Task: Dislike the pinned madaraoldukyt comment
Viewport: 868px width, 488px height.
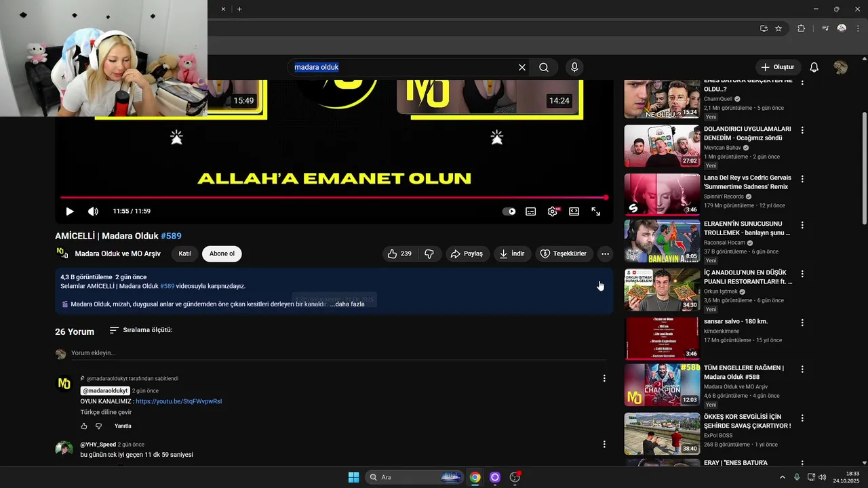Action: (x=98, y=426)
